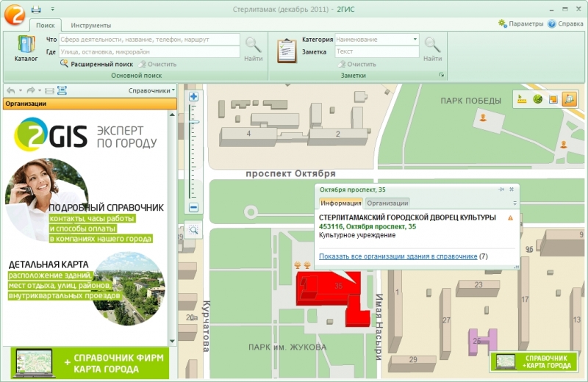Switch to Информация tab in info card

[340, 203]
